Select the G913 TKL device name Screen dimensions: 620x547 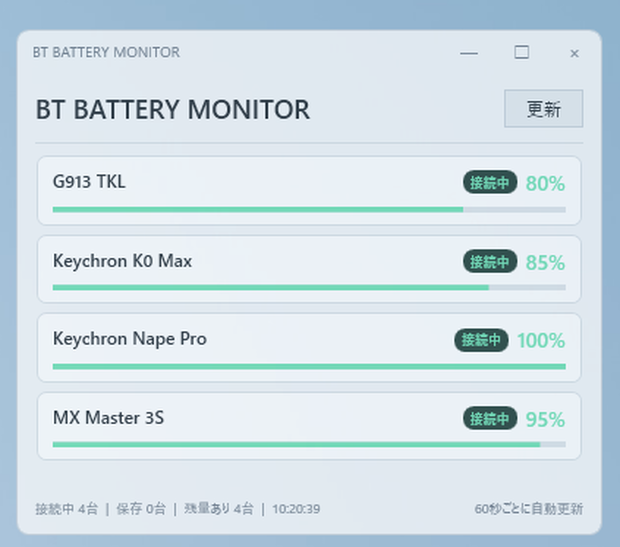[x=89, y=182]
